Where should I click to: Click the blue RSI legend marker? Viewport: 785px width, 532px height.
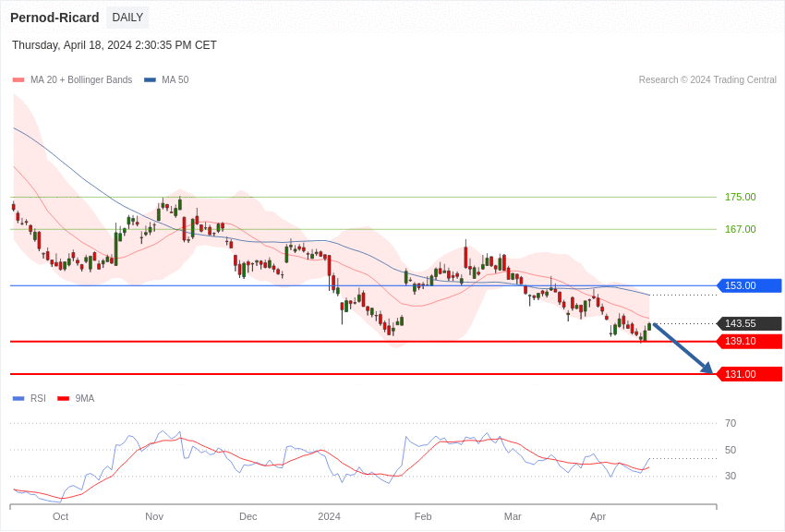18,399
